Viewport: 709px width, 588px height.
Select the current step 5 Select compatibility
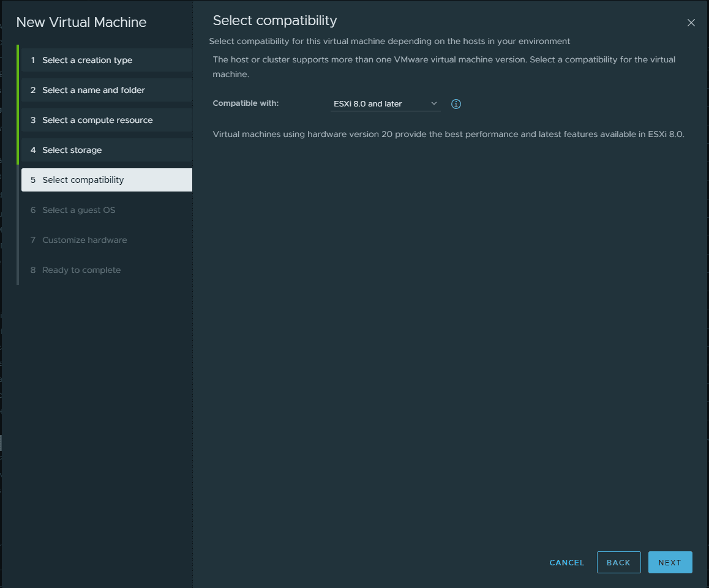pyautogui.click(x=83, y=180)
